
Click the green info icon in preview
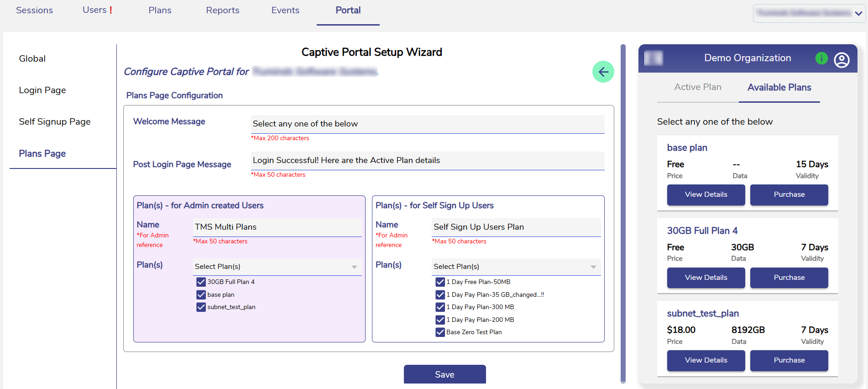point(821,58)
